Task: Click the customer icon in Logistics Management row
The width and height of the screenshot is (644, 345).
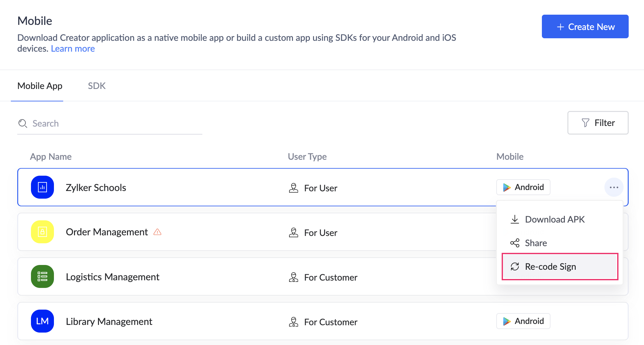Action: coord(293,277)
